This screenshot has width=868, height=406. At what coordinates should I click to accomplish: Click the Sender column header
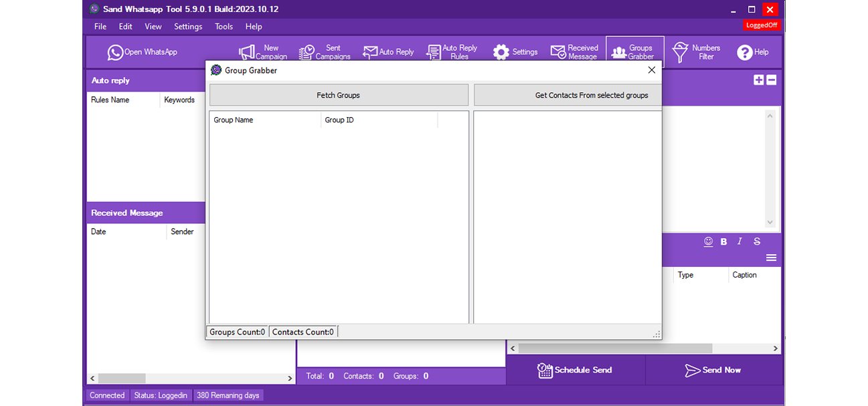pos(185,231)
